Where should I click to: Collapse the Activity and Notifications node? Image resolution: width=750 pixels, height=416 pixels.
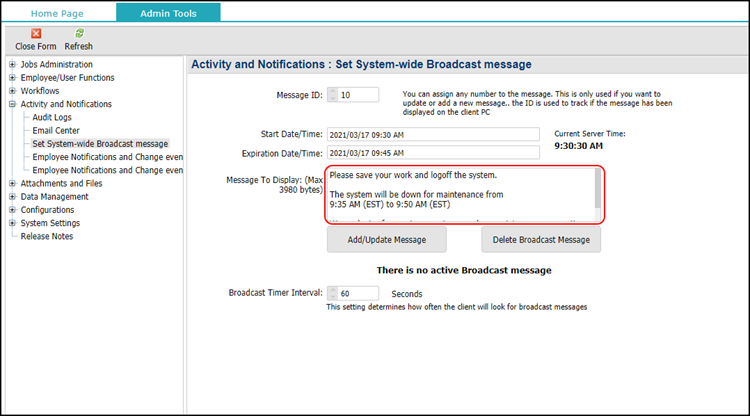pos(12,104)
